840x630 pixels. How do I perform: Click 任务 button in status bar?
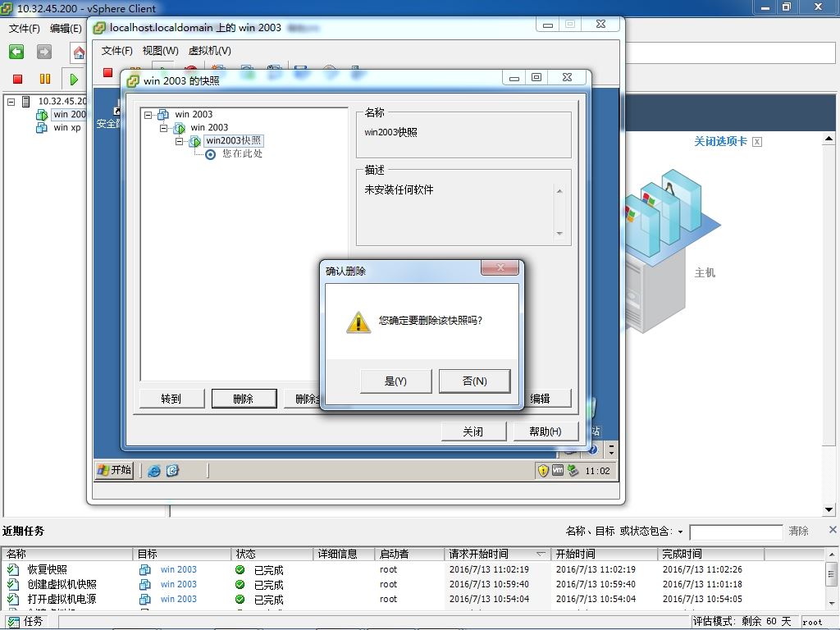(x=25, y=622)
